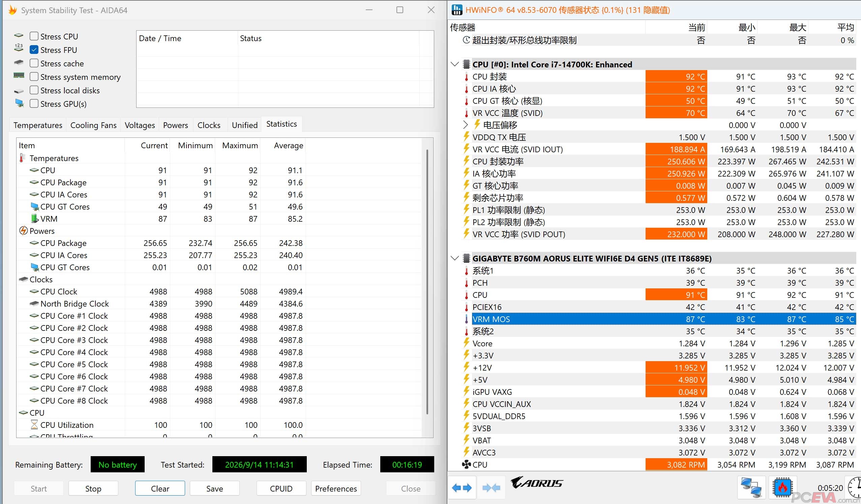Open AIDA64 Preferences

click(336, 488)
